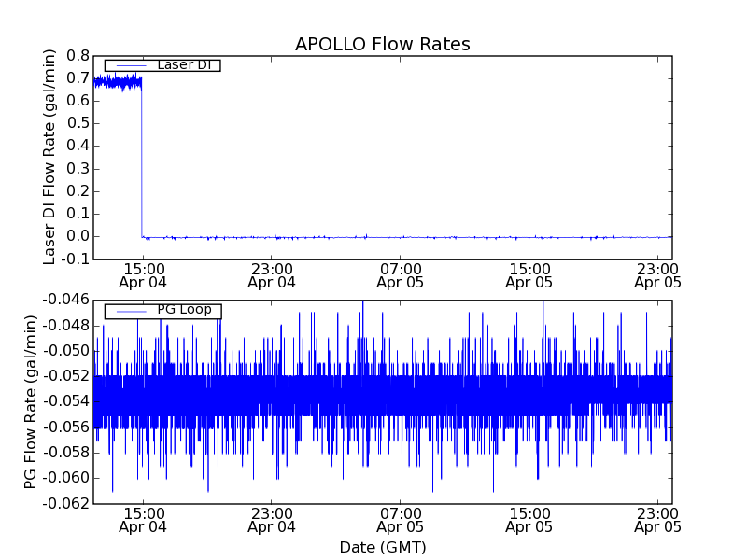Click the vertical drop in the Laser DI line
Screen dimensions: 747x560
coord(142,159)
